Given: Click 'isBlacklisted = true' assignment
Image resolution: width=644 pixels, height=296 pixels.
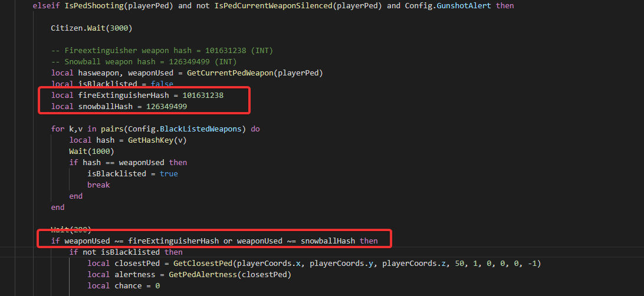Looking at the screenshot, I should (x=132, y=174).
